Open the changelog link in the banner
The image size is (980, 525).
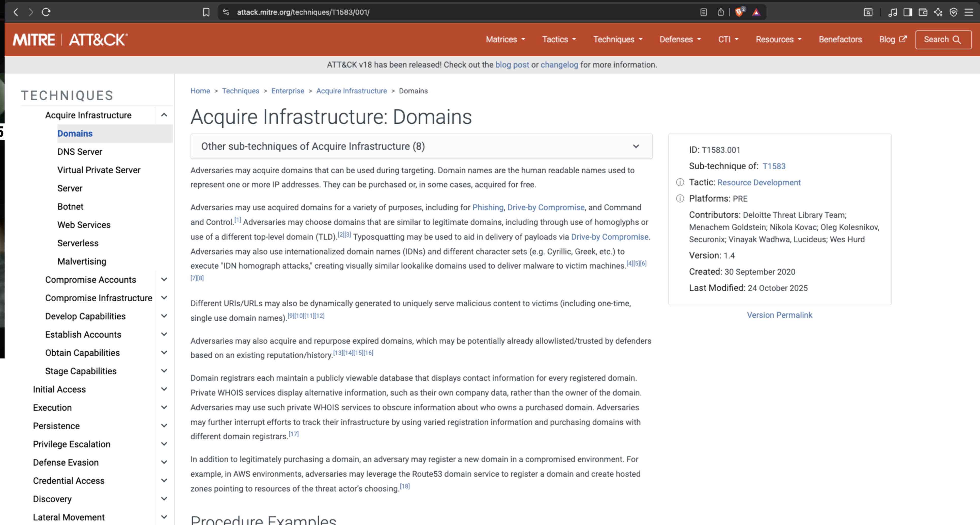(x=559, y=65)
